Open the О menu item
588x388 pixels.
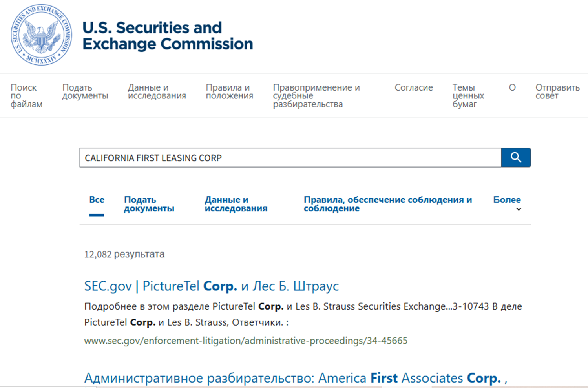tap(512, 87)
